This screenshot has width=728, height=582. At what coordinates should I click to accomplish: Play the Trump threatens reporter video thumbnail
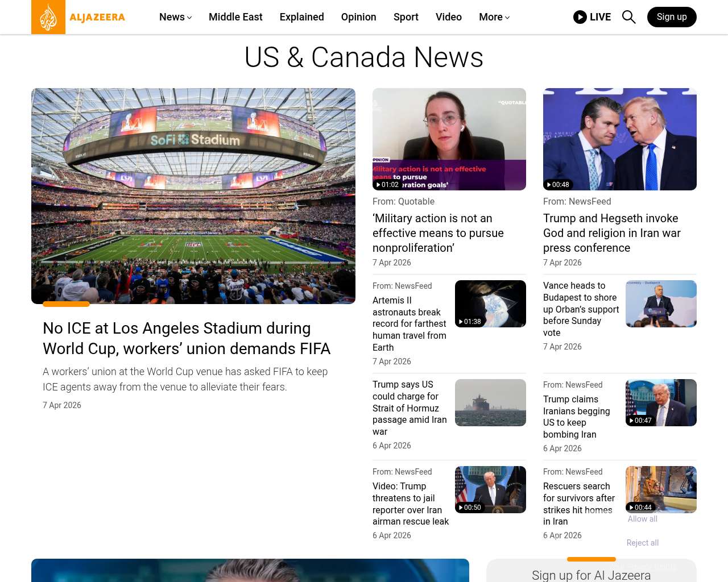coord(490,489)
